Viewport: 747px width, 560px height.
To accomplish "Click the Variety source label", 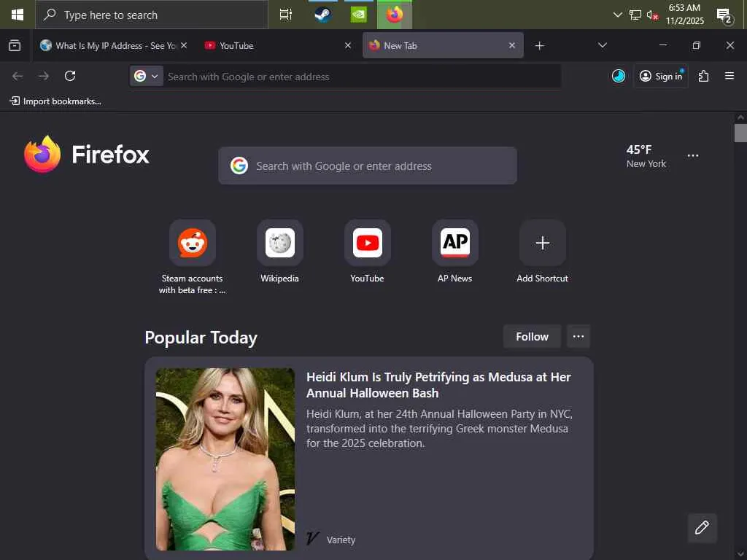I will tap(341, 540).
